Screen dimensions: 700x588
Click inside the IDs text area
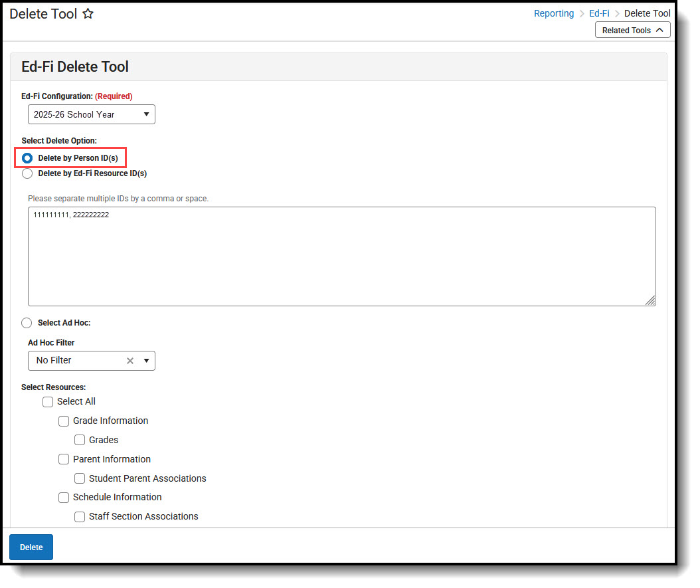coord(342,256)
